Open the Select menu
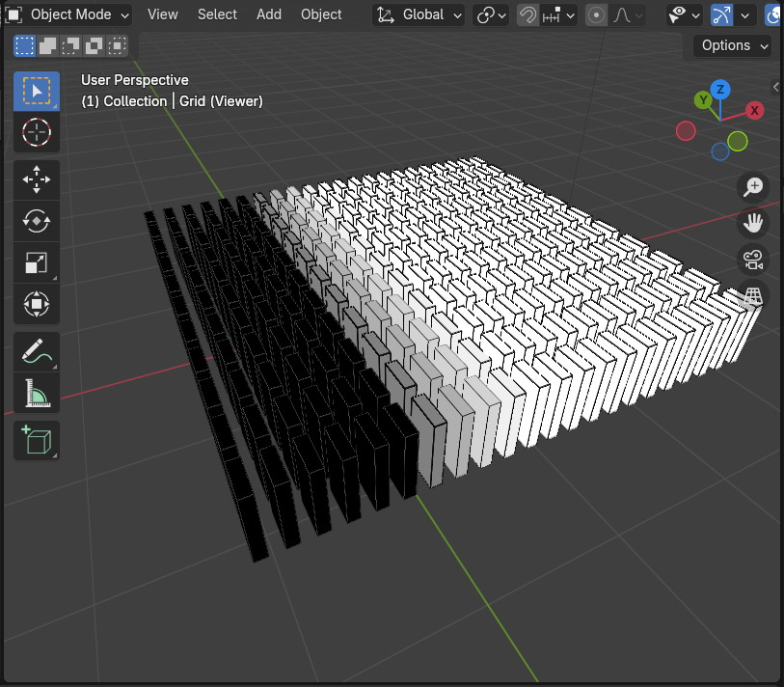 click(x=217, y=14)
